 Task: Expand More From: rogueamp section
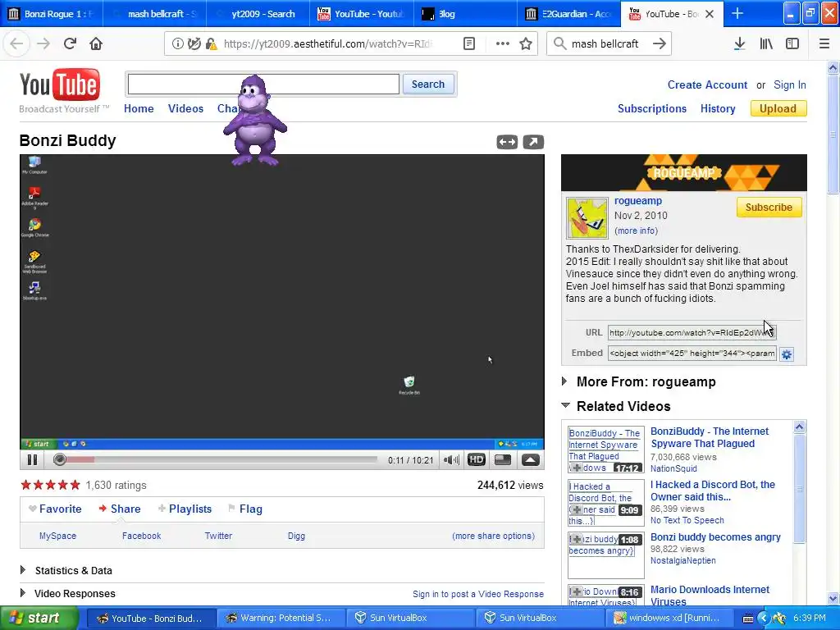(564, 381)
